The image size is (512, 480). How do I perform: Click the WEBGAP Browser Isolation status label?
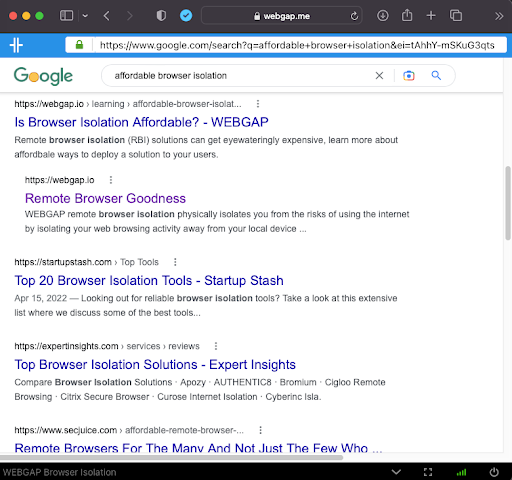[x=60, y=472]
